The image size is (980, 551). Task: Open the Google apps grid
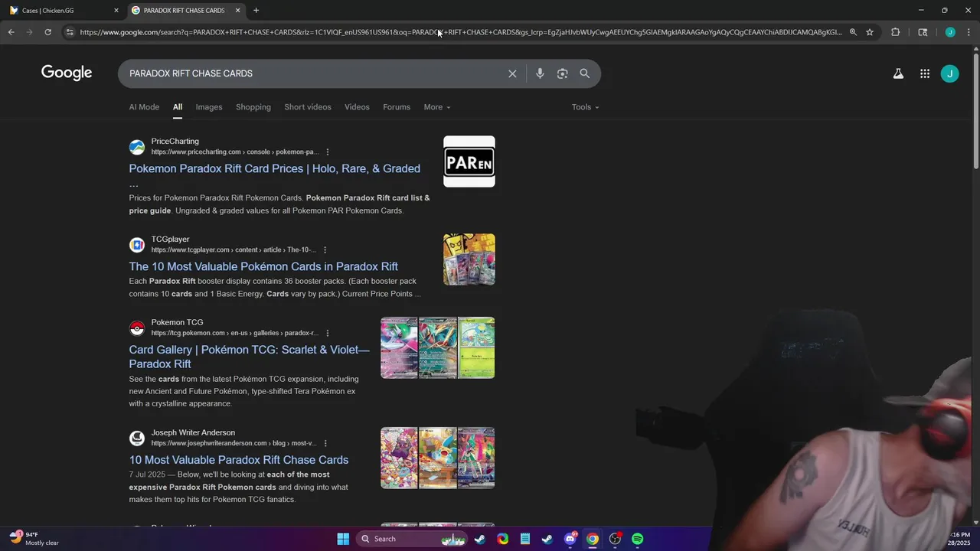(925, 73)
